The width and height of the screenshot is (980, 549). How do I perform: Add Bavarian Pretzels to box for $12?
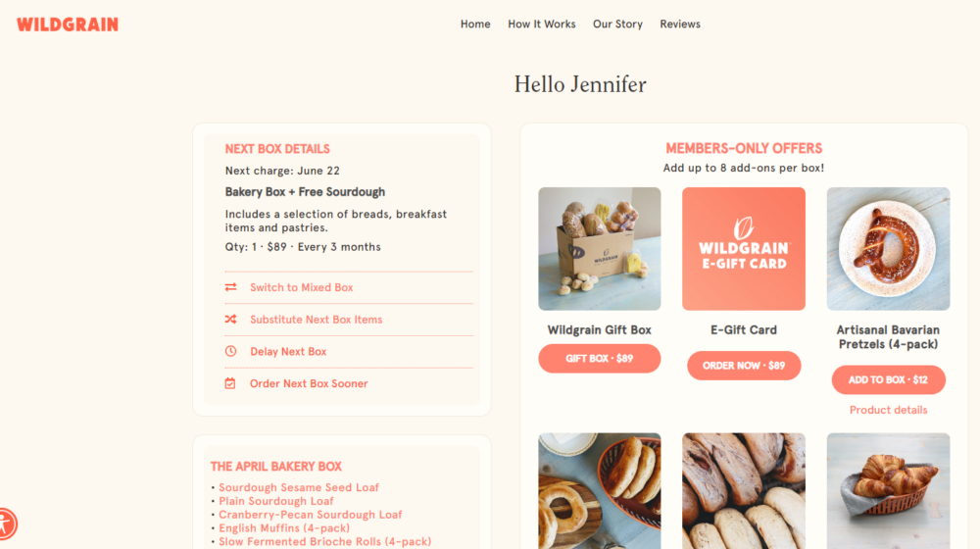[x=888, y=379]
